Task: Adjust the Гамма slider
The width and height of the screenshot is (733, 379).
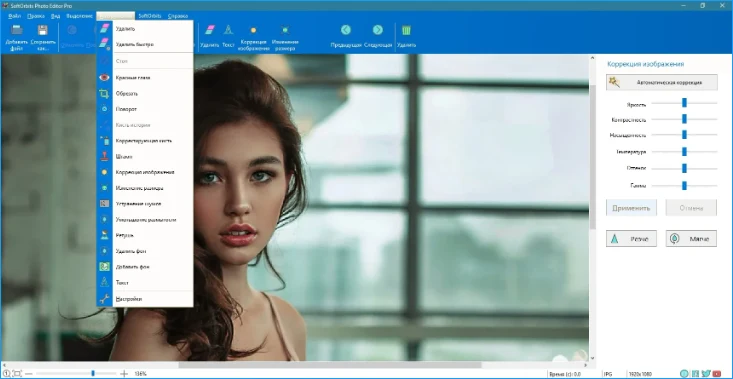Action: tap(684, 186)
